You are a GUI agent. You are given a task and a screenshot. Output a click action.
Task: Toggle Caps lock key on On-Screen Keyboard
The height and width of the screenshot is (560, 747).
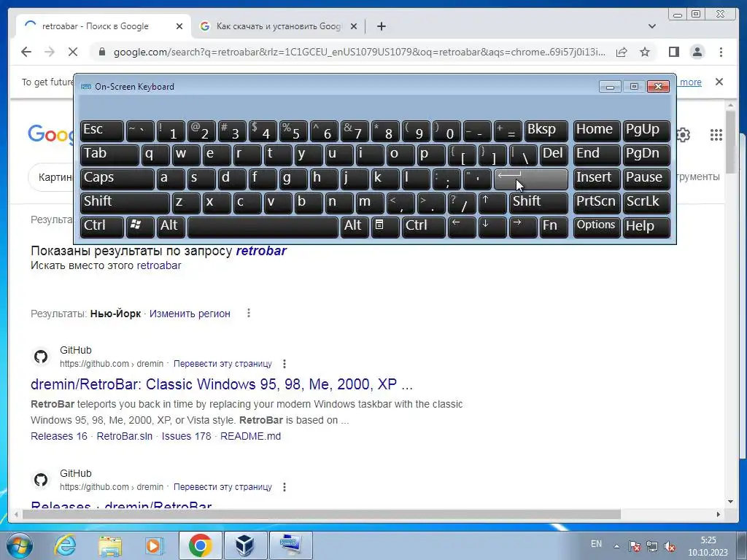click(117, 179)
